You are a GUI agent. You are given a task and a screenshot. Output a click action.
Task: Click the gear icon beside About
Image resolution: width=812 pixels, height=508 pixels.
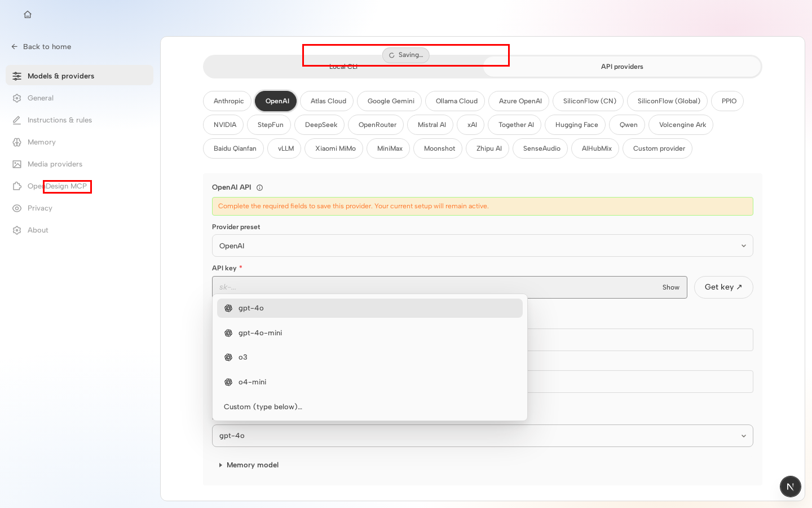pyautogui.click(x=17, y=230)
